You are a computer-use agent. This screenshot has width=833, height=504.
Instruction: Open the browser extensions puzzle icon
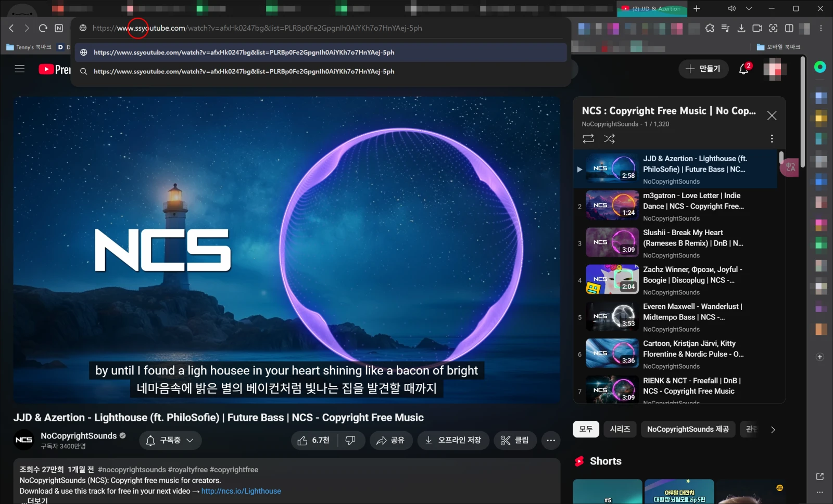pyautogui.click(x=710, y=28)
